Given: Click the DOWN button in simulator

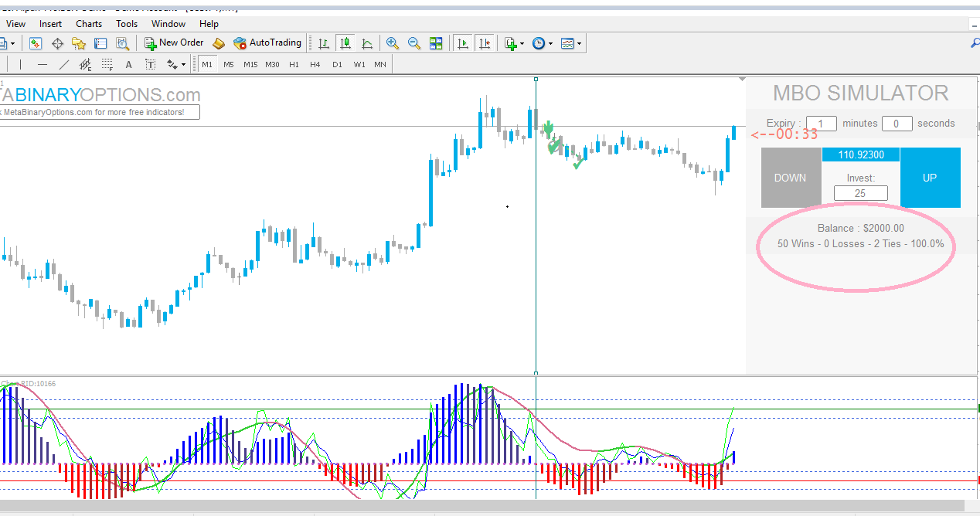Looking at the screenshot, I should pyautogui.click(x=791, y=178).
